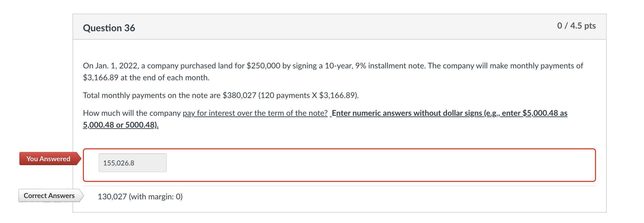The height and width of the screenshot is (223, 644).
Task: Click the Question 36 header
Action: [x=109, y=28]
